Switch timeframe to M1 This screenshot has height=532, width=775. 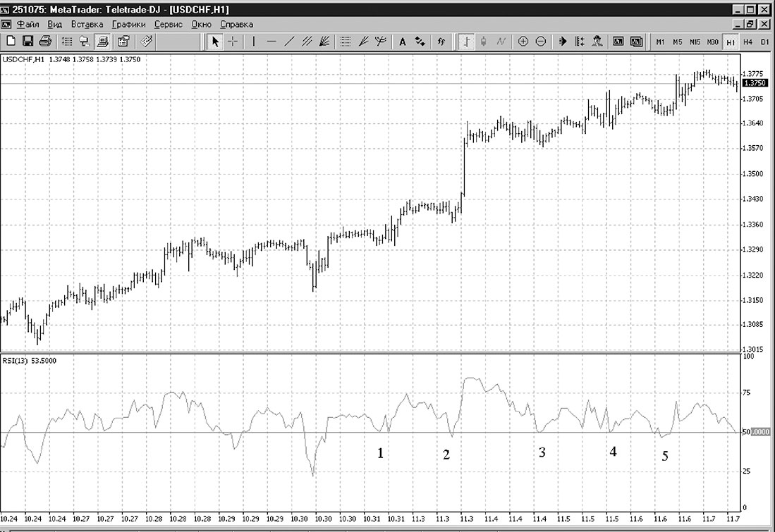[x=660, y=42]
